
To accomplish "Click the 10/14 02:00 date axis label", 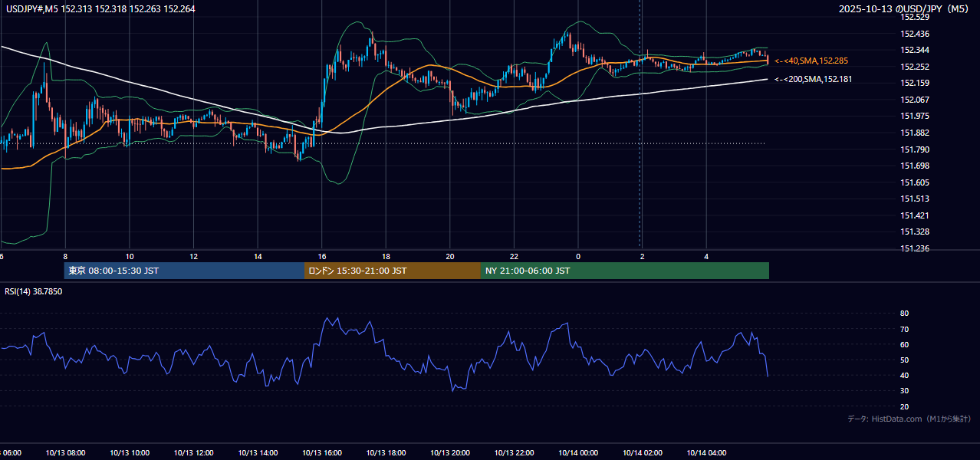I will [643, 453].
